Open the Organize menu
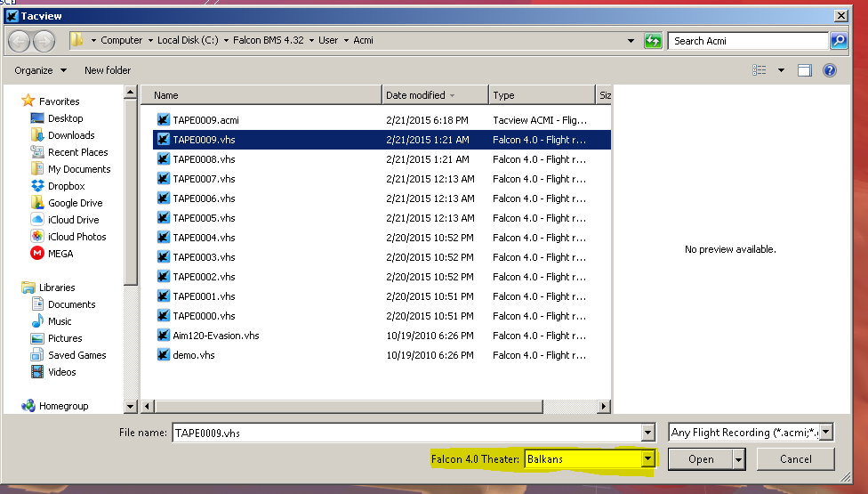This screenshot has height=494, width=868. point(40,70)
